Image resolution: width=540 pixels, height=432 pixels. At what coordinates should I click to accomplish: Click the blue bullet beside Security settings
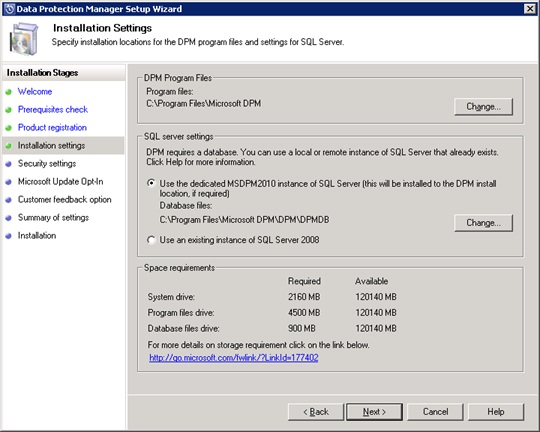tap(9, 164)
